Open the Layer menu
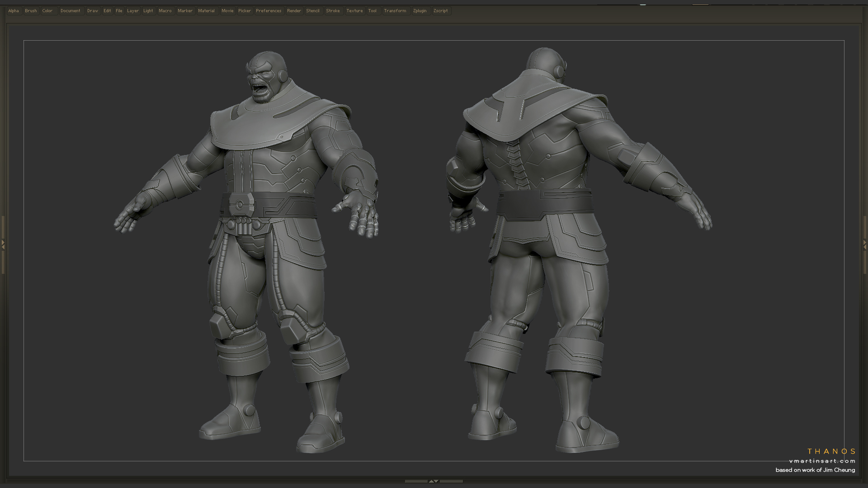This screenshot has height=488, width=868. pos(133,11)
